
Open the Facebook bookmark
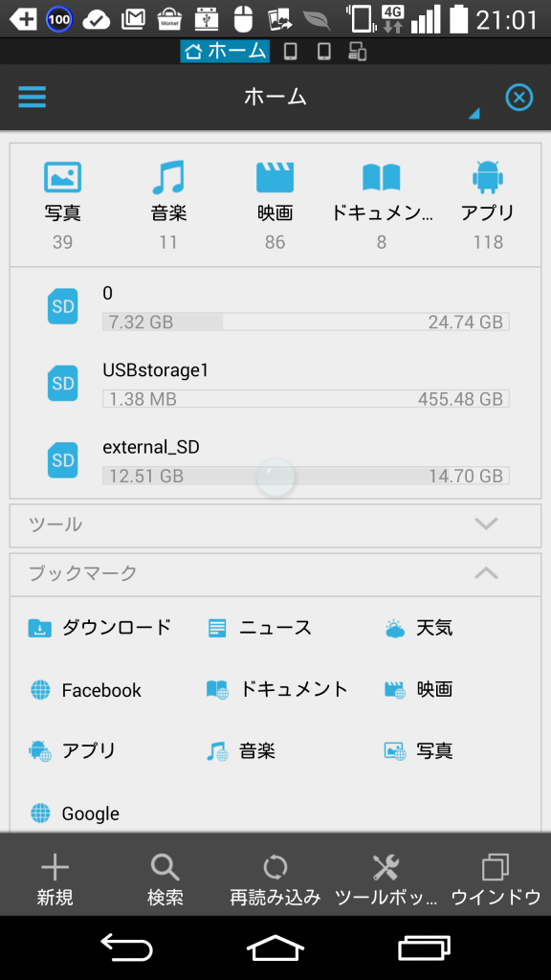click(x=85, y=690)
